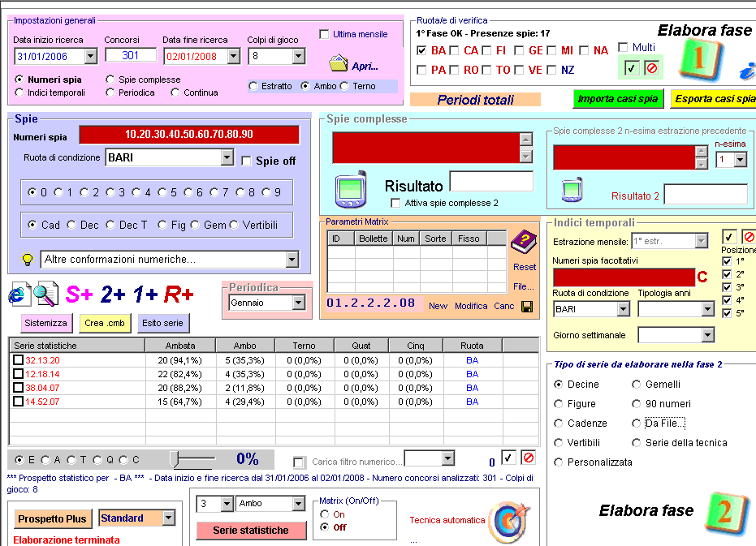Click the Modifica link under Matrix
Image resolution: width=756 pixels, height=546 pixels.
tap(471, 306)
